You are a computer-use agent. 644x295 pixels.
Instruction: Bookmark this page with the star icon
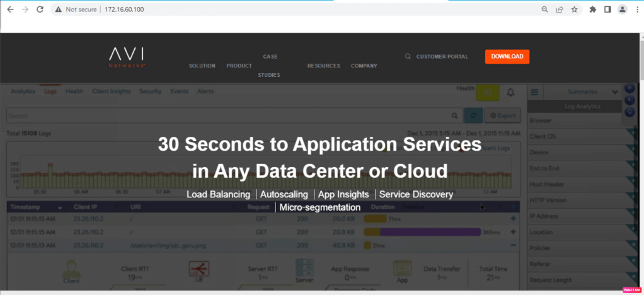point(574,9)
